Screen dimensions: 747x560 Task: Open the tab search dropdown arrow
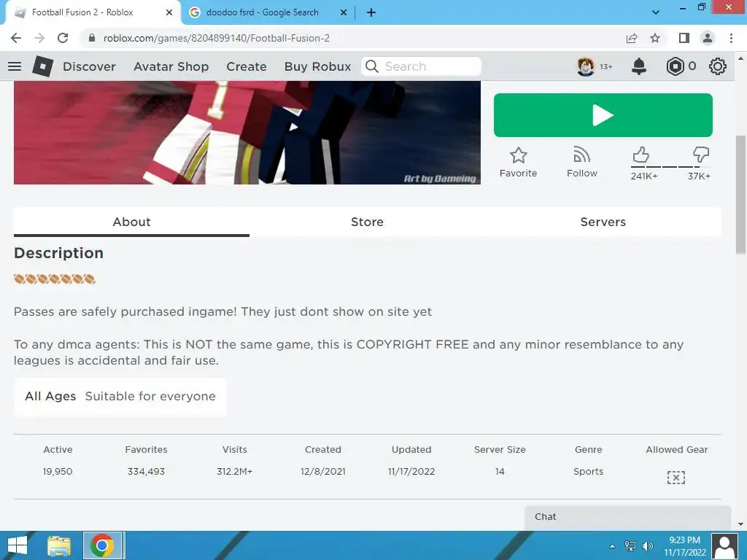656,12
